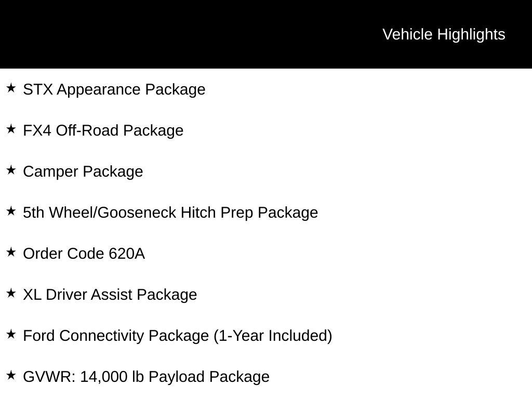The width and height of the screenshot is (532, 399).
Task: Select the star icon beside Camper Package
Action: [11, 170]
